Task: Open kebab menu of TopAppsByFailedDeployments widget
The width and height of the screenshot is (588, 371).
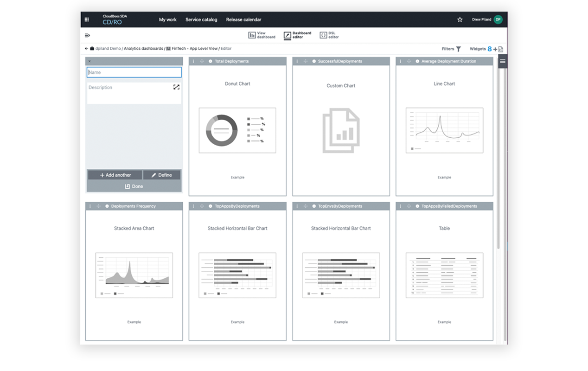Action: 400,206
